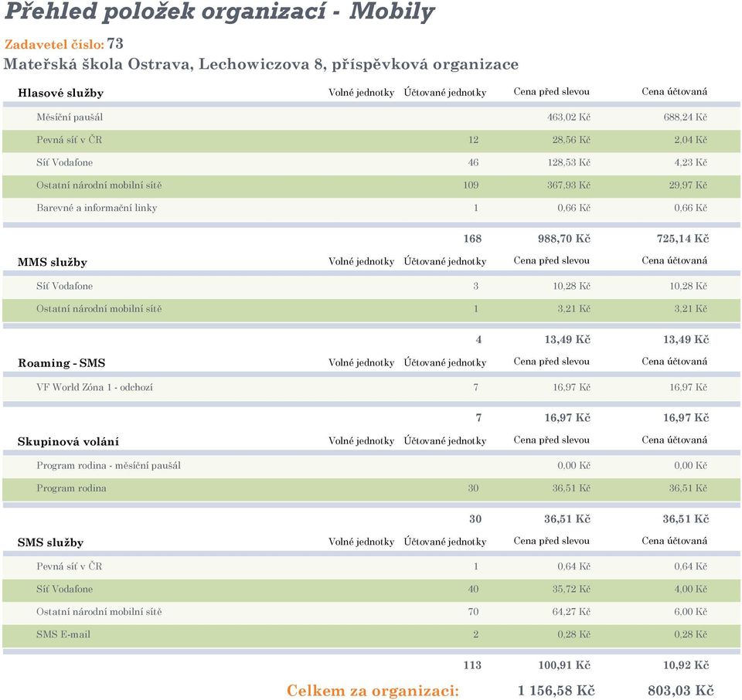Image resolution: width=742 pixels, height=700 pixels.
Task: Click the 'Barevné a informační linky' row
Action: tap(372, 208)
